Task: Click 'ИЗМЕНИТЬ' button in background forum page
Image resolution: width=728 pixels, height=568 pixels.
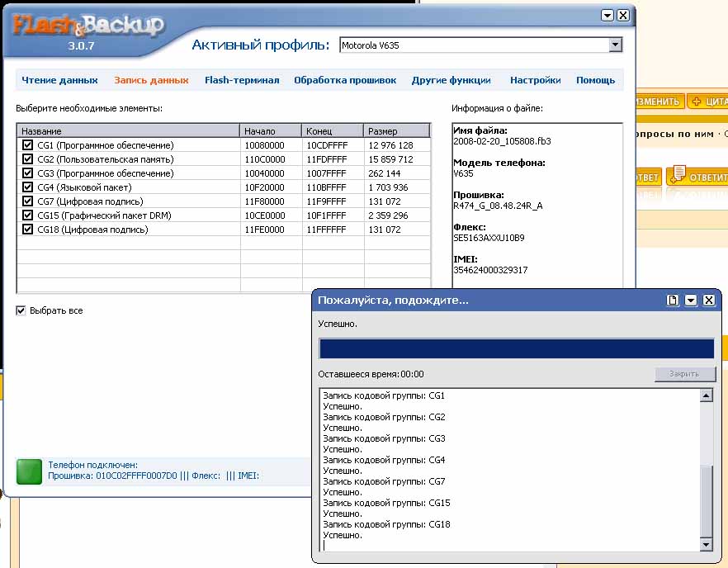Action: 659,101
